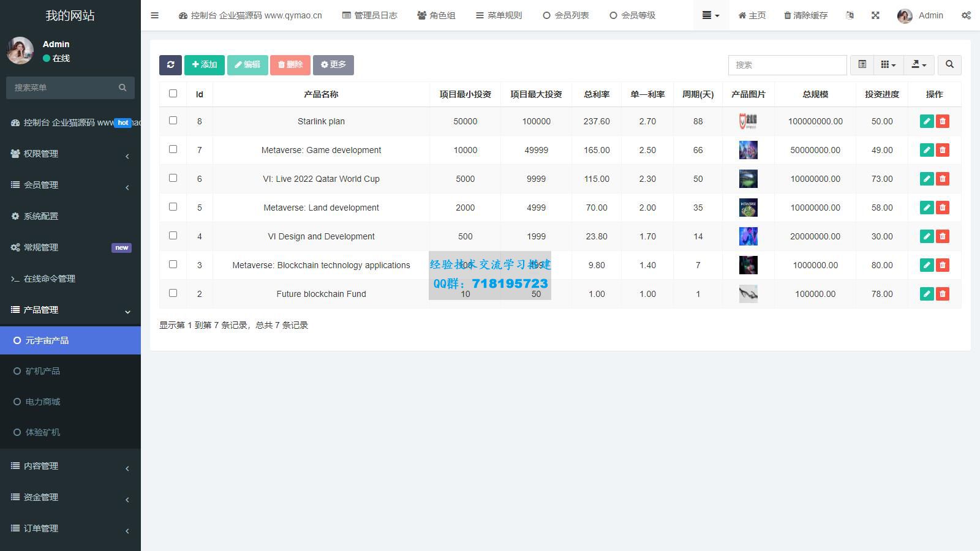Click the sidebar collapse hamburger icon

(154, 15)
